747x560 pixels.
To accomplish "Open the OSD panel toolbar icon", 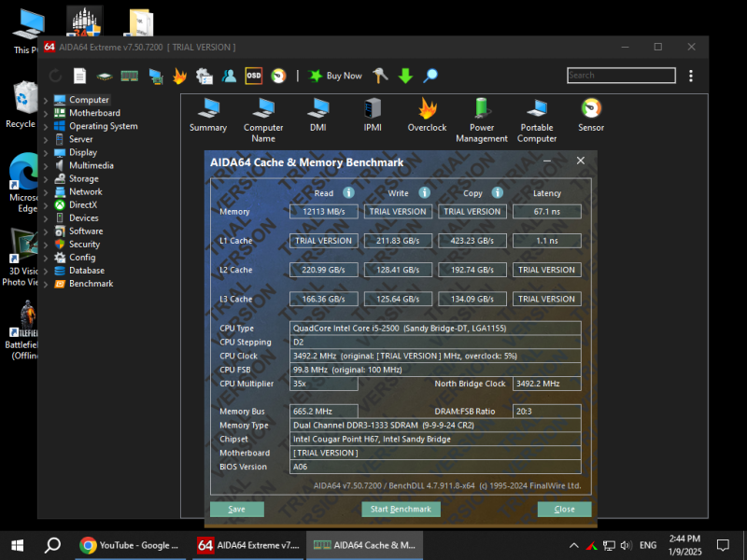I will point(254,76).
